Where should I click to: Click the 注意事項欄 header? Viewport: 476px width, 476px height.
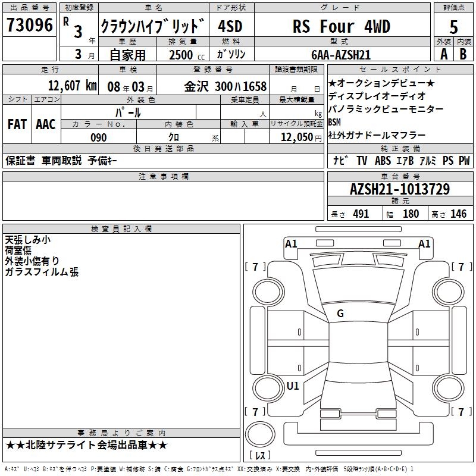(x=164, y=176)
